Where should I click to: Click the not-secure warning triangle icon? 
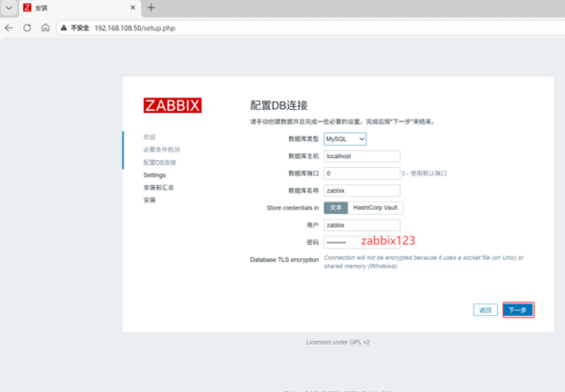(x=64, y=28)
